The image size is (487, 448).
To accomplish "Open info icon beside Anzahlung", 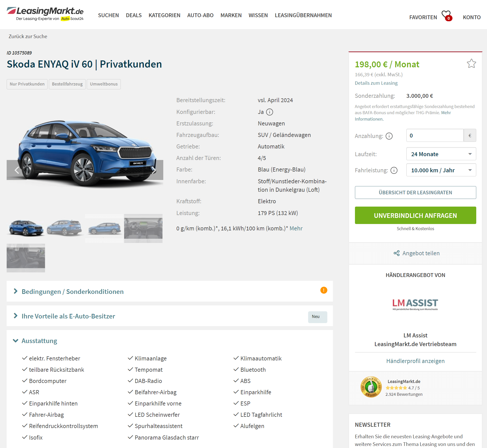I will (389, 136).
